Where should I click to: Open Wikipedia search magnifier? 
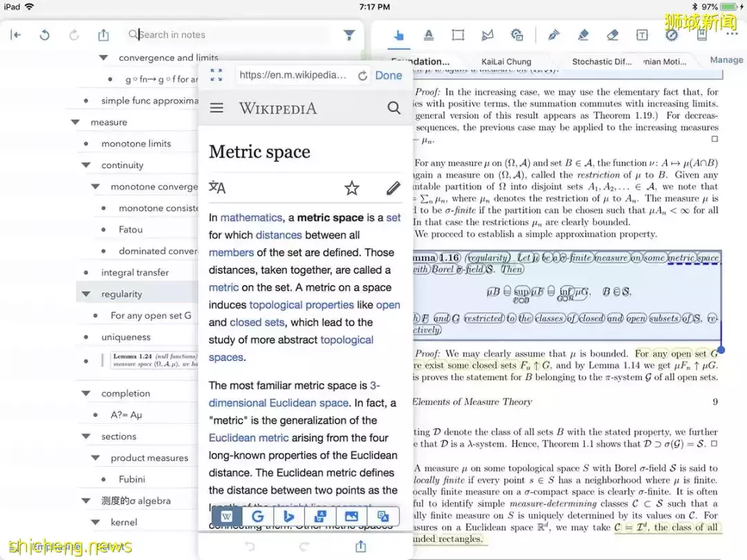[394, 108]
